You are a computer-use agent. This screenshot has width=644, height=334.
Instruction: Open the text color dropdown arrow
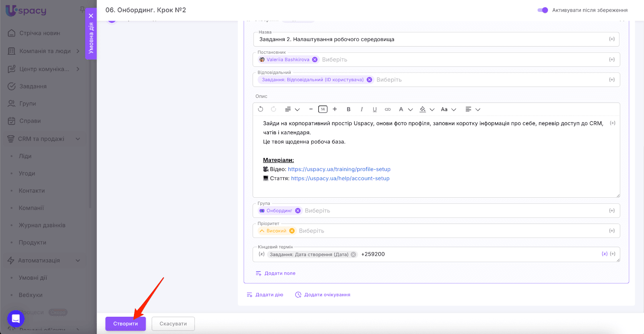(411, 109)
